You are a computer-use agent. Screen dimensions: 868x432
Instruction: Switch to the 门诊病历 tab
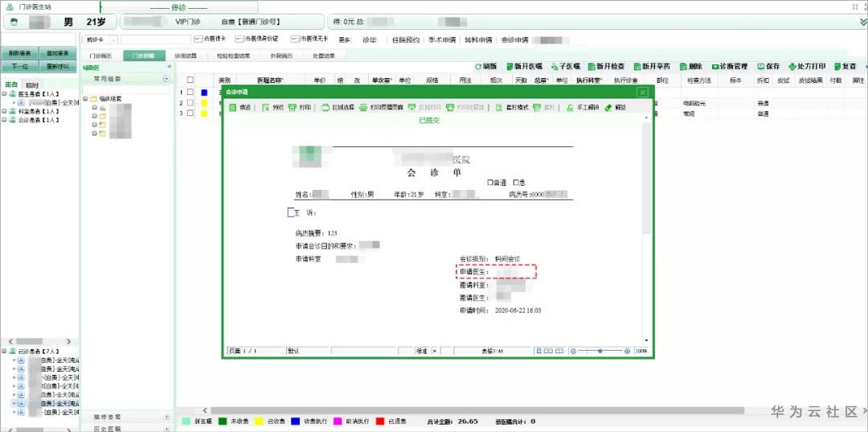tap(100, 56)
